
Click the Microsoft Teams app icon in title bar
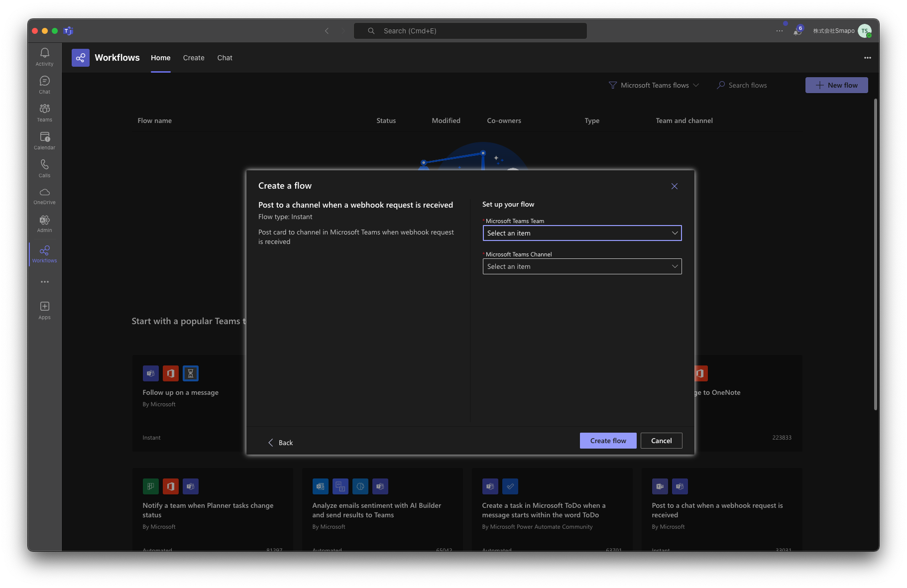tap(68, 31)
